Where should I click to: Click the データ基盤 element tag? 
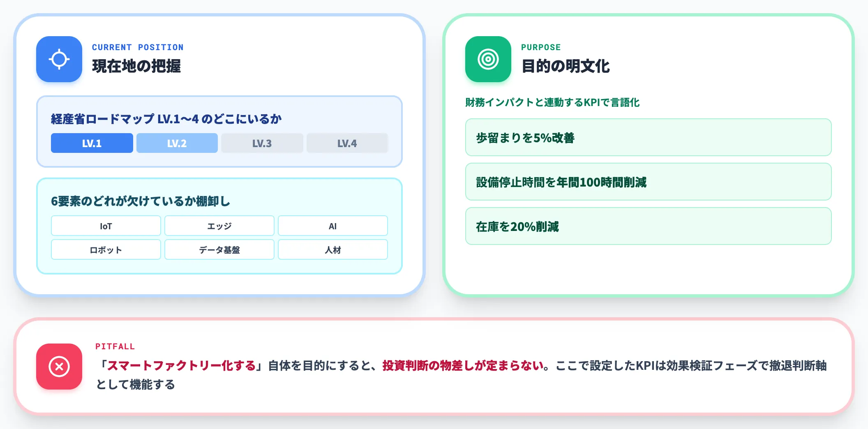[219, 250]
